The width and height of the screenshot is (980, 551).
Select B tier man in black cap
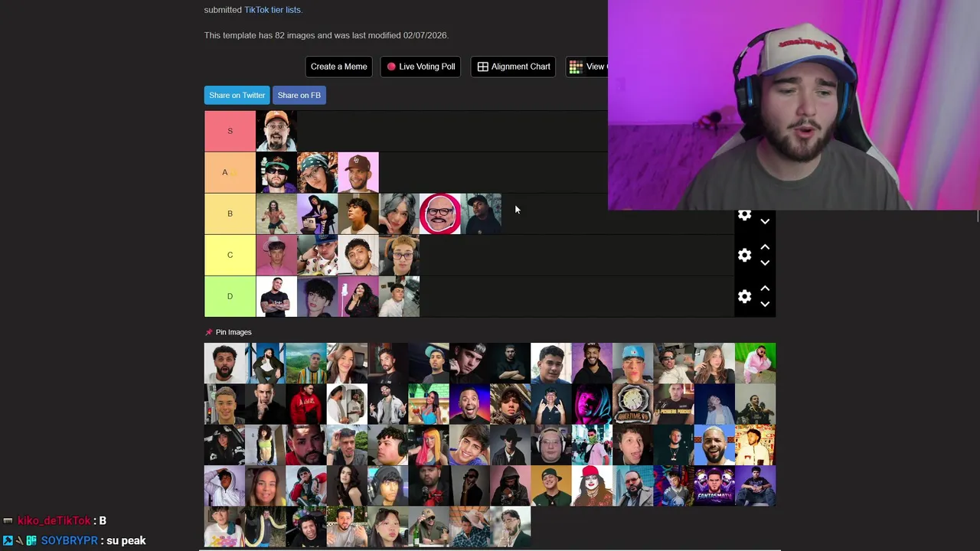[481, 214]
